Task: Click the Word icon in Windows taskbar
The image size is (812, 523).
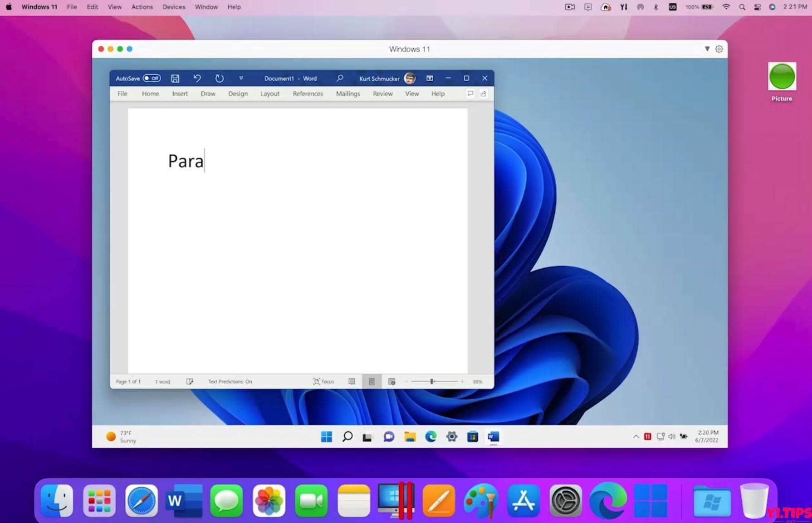Action: click(x=493, y=437)
